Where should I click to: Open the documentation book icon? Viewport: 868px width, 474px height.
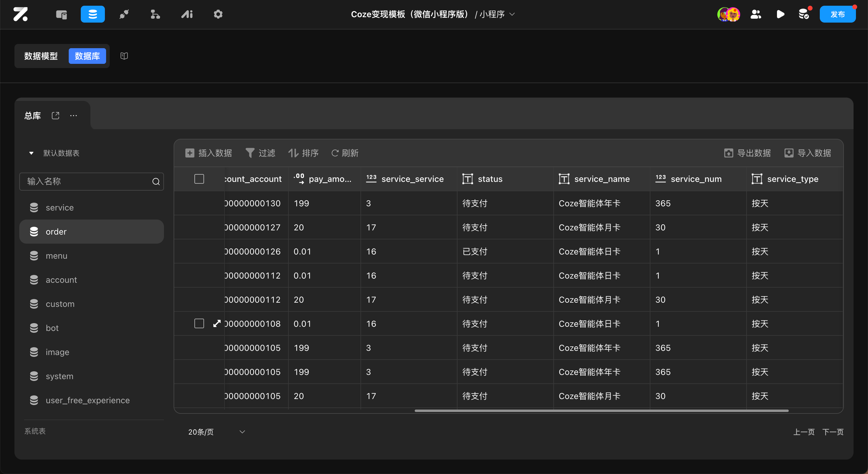pos(124,56)
